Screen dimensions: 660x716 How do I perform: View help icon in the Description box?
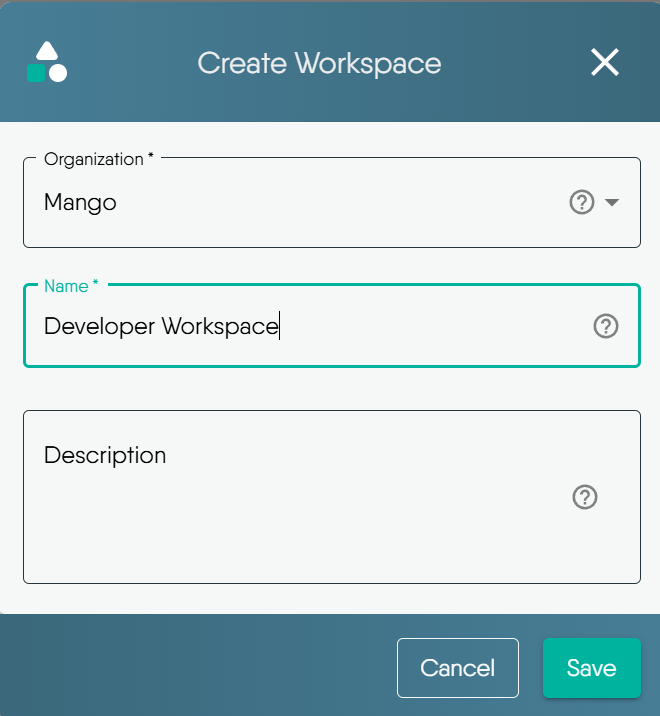585,497
